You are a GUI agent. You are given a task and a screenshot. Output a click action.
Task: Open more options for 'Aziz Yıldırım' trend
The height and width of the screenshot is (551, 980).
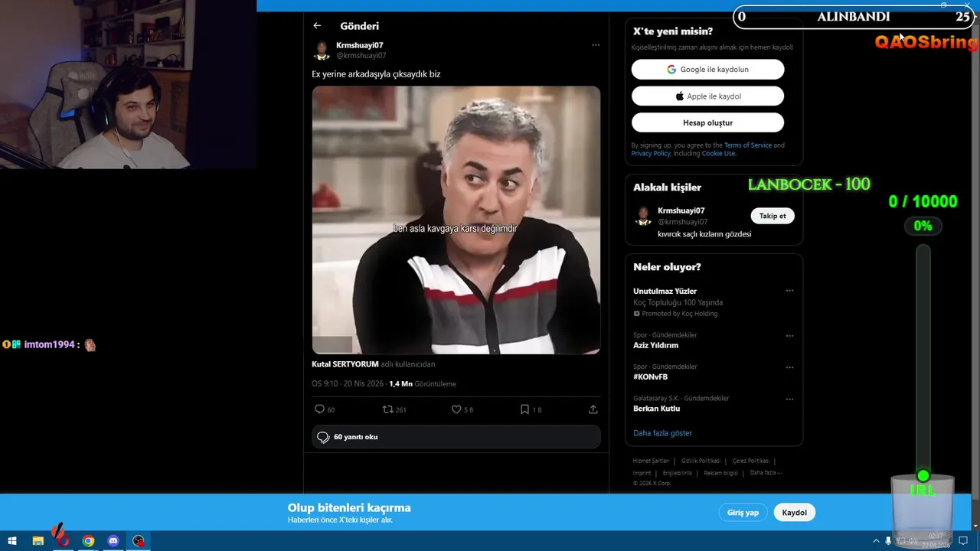789,336
